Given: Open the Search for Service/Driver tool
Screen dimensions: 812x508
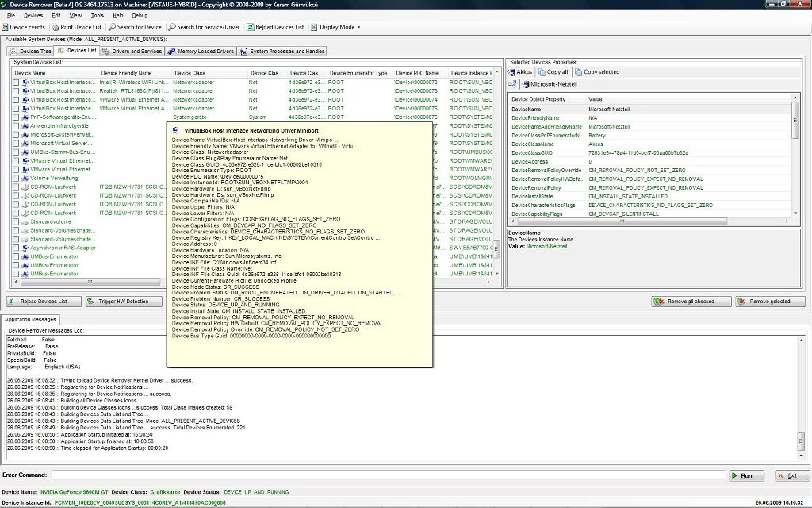Looking at the screenshot, I should pos(204,27).
